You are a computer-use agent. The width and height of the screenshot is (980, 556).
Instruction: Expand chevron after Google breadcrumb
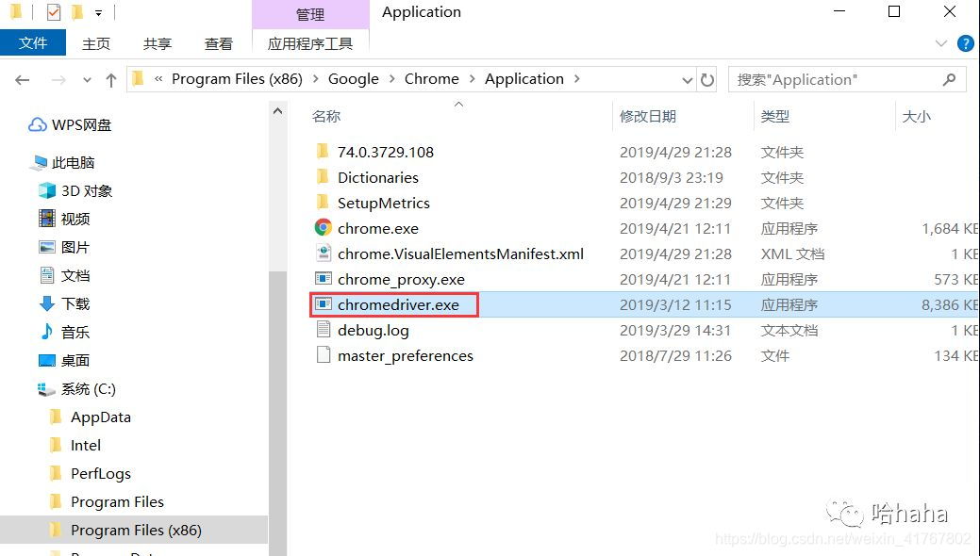[391, 79]
